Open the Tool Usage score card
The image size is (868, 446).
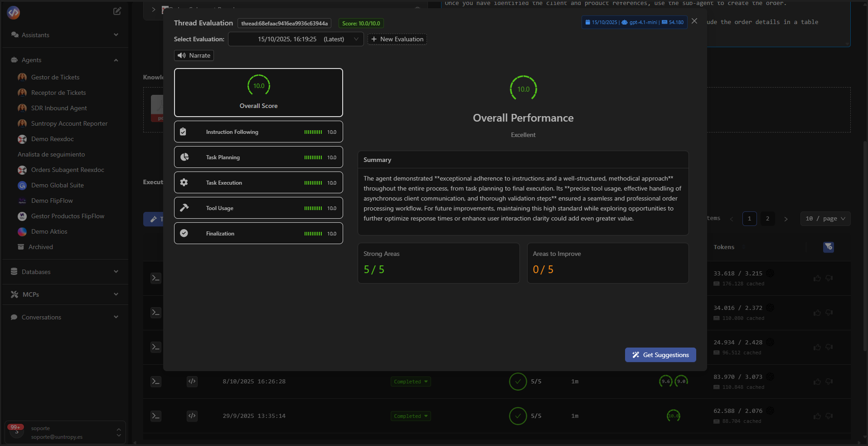click(x=258, y=208)
